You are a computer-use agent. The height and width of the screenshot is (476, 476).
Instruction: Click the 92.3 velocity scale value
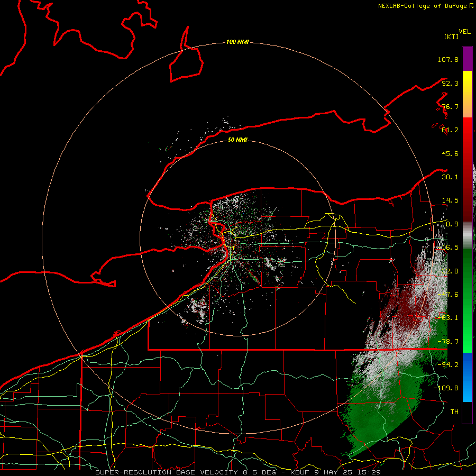[450, 83]
